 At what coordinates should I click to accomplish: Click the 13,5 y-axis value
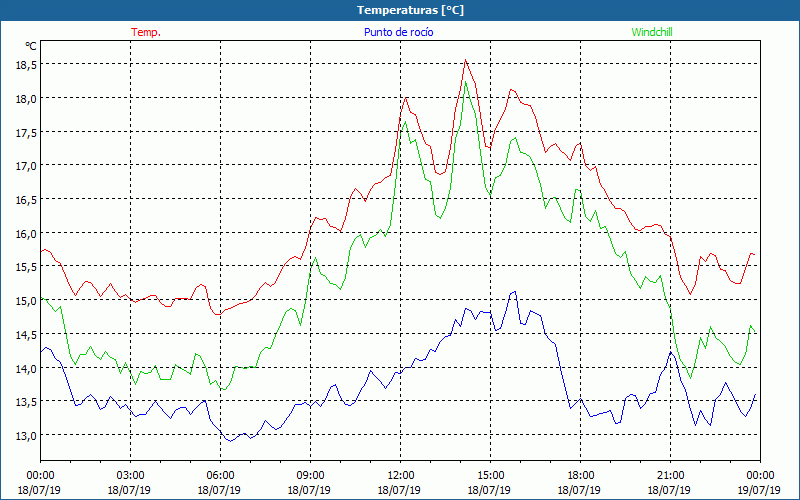pos(26,402)
